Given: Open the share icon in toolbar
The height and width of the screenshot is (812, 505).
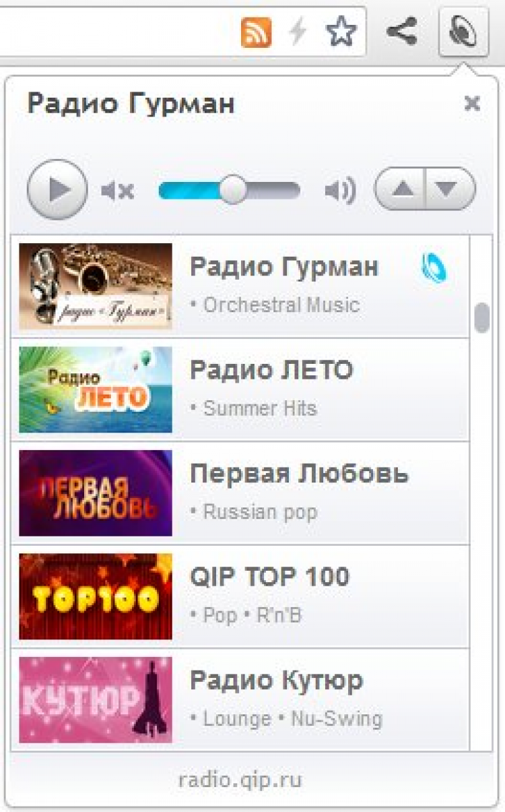Looking at the screenshot, I should (x=402, y=32).
